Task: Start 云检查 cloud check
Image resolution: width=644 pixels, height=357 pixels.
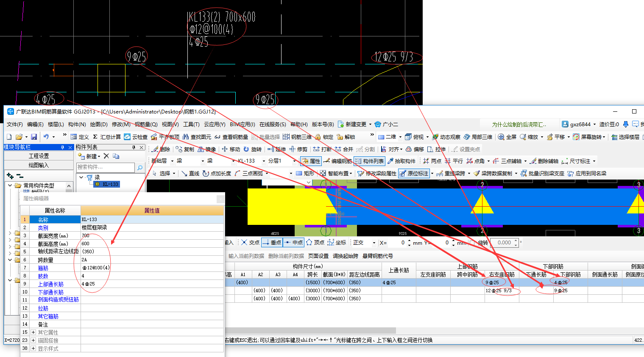Action: tap(136, 137)
